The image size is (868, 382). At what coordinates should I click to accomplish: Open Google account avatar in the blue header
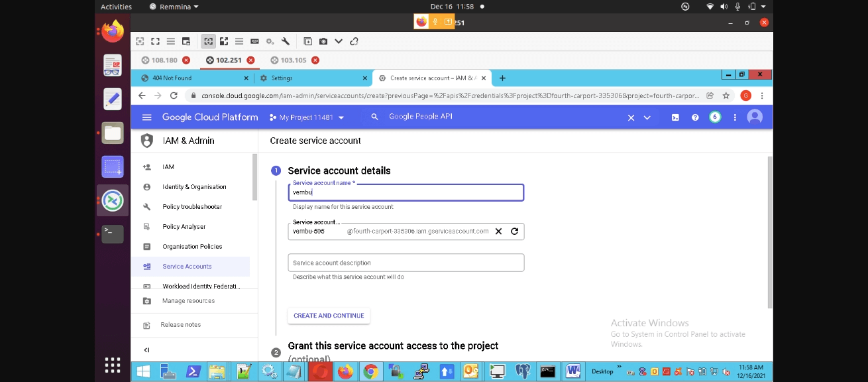pos(755,117)
